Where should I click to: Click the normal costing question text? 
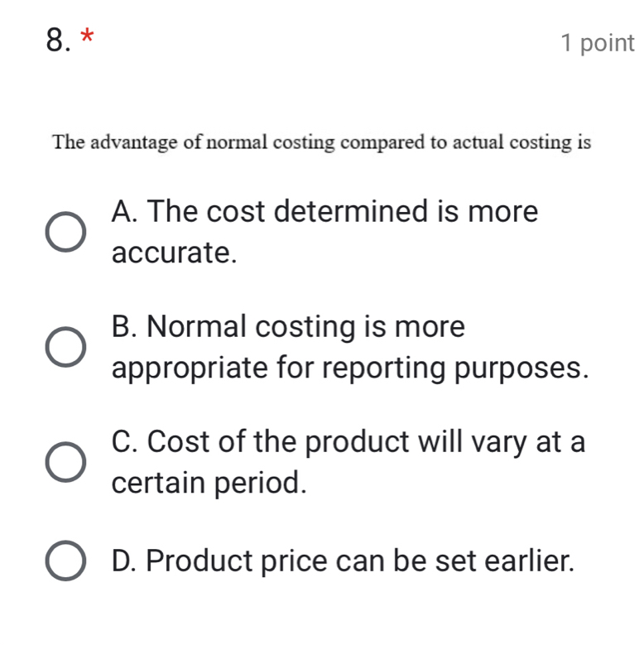(x=321, y=142)
